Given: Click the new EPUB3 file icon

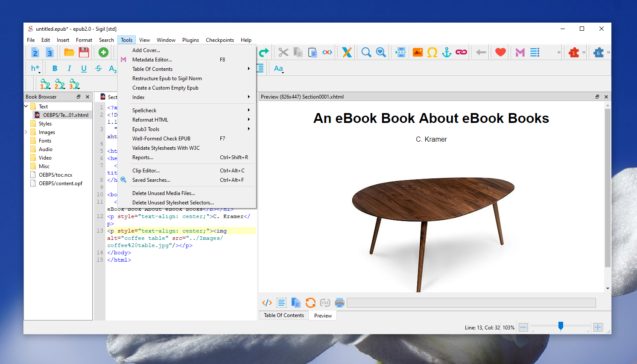Looking at the screenshot, I should pyautogui.click(x=50, y=52).
